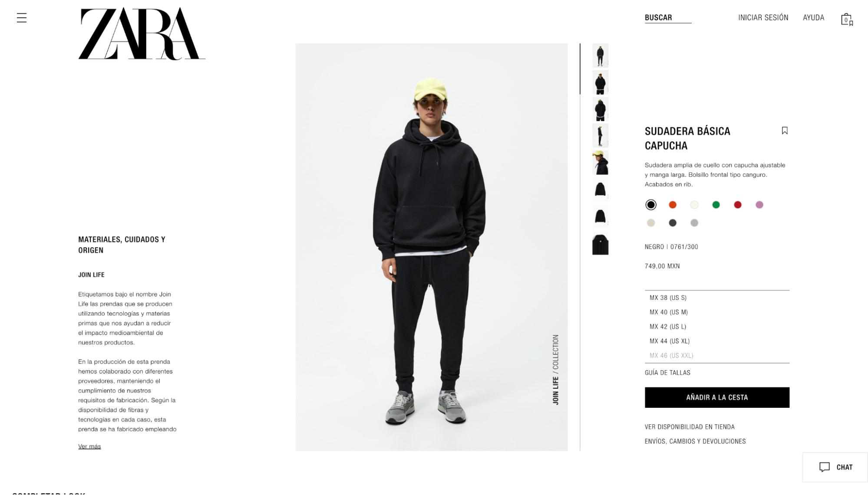Click the ZARA logo
Screen dimensions: 868x495
point(142,33)
